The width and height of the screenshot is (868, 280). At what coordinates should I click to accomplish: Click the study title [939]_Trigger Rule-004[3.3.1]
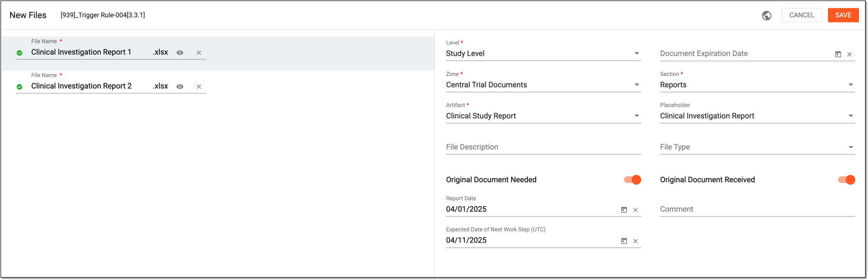click(x=103, y=15)
